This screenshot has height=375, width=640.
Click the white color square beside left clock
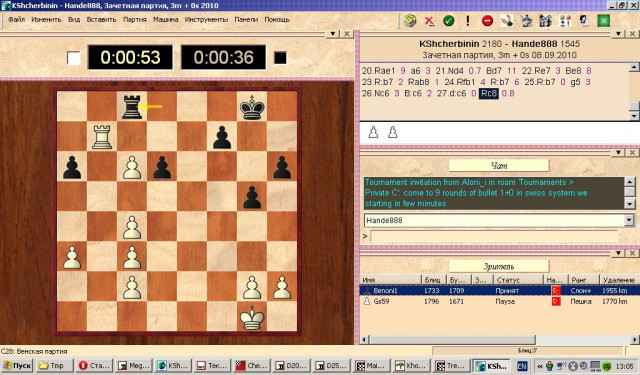click(x=74, y=58)
